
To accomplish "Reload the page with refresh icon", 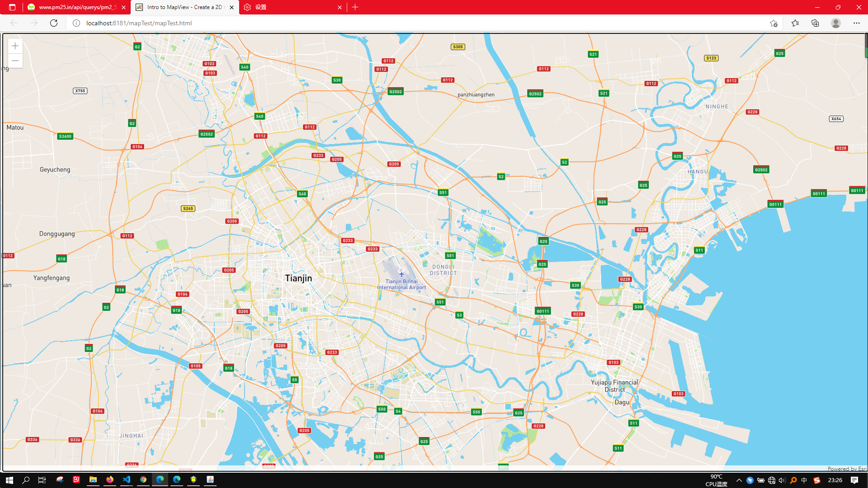I will tap(54, 23).
